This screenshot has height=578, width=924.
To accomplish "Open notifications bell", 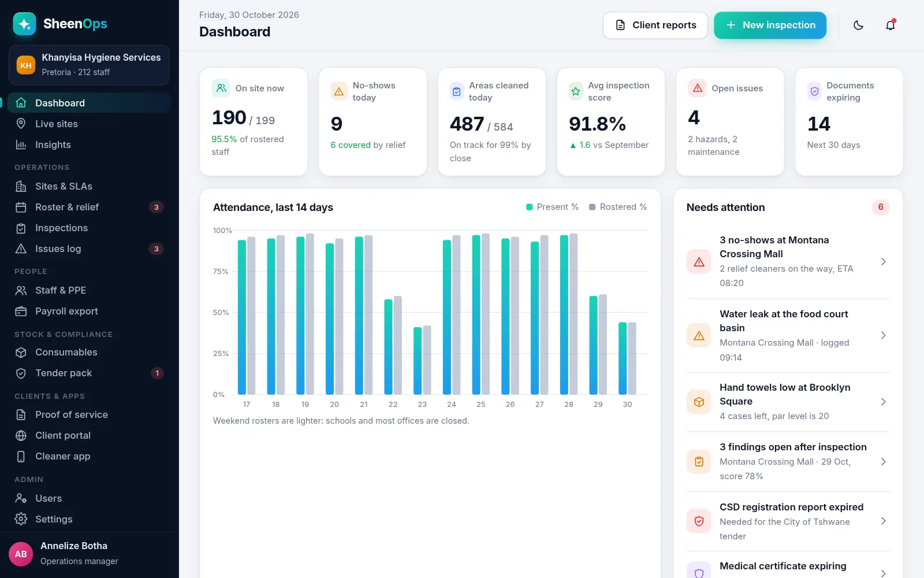I will pyautogui.click(x=891, y=25).
